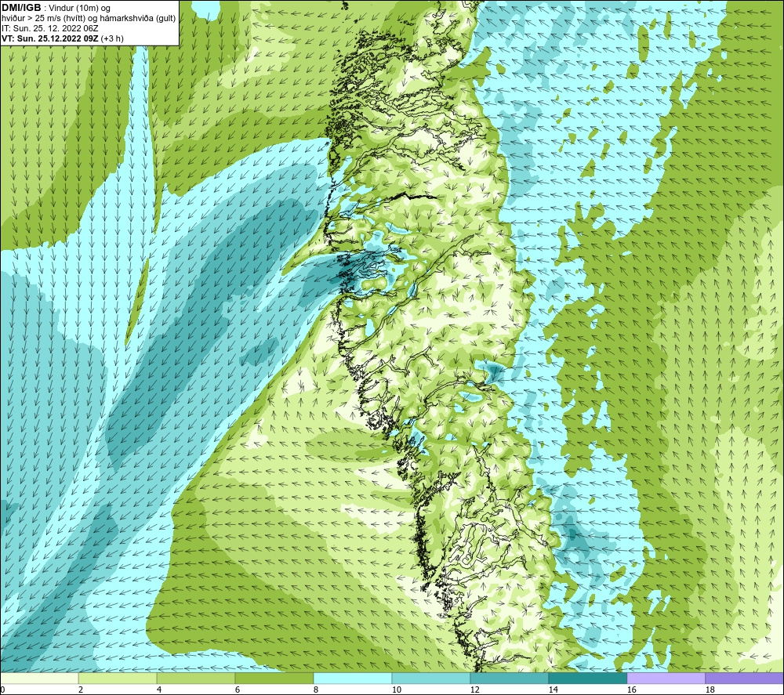The image size is (784, 695).
Task: Click the '(+3 h)' forecast offset text
Action: tap(112, 38)
